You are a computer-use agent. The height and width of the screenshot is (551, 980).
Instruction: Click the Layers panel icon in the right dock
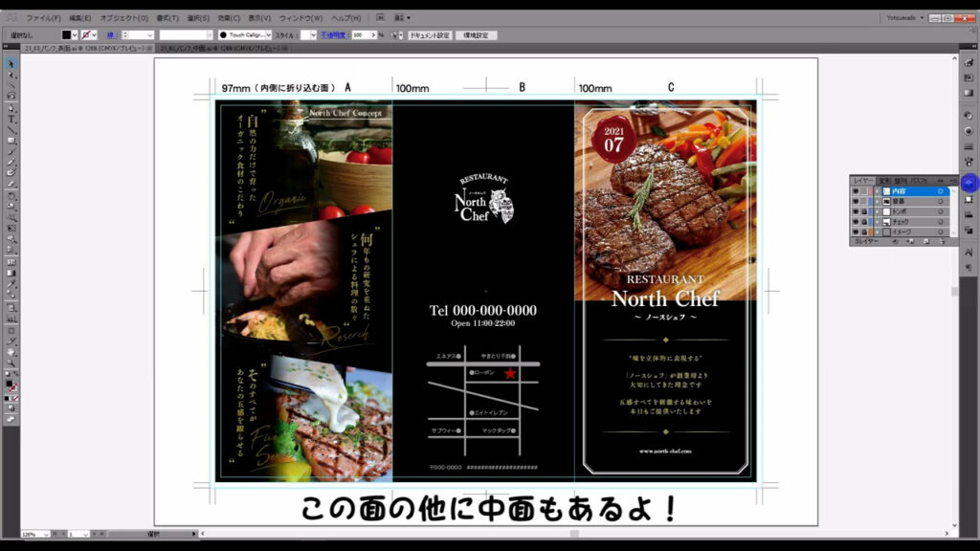click(x=969, y=182)
